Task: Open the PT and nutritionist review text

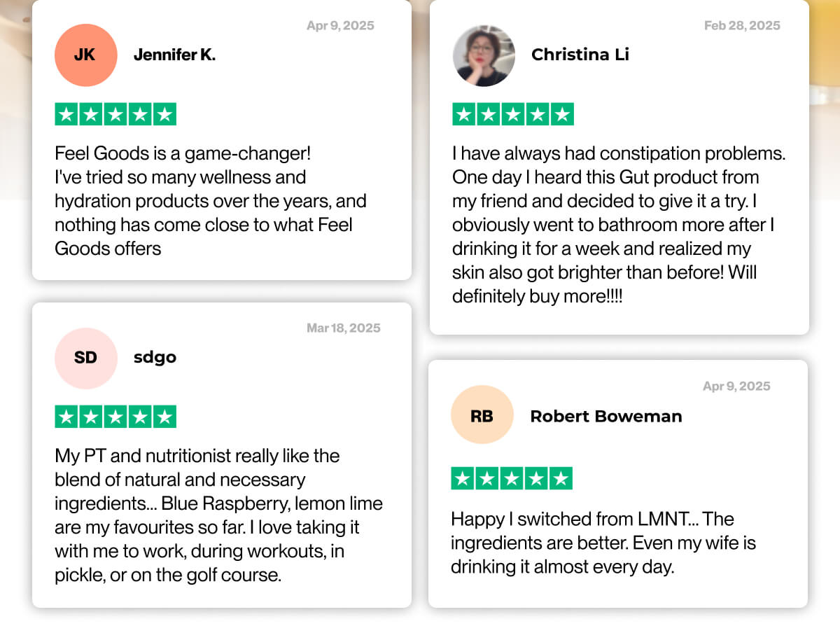Action: (219, 515)
